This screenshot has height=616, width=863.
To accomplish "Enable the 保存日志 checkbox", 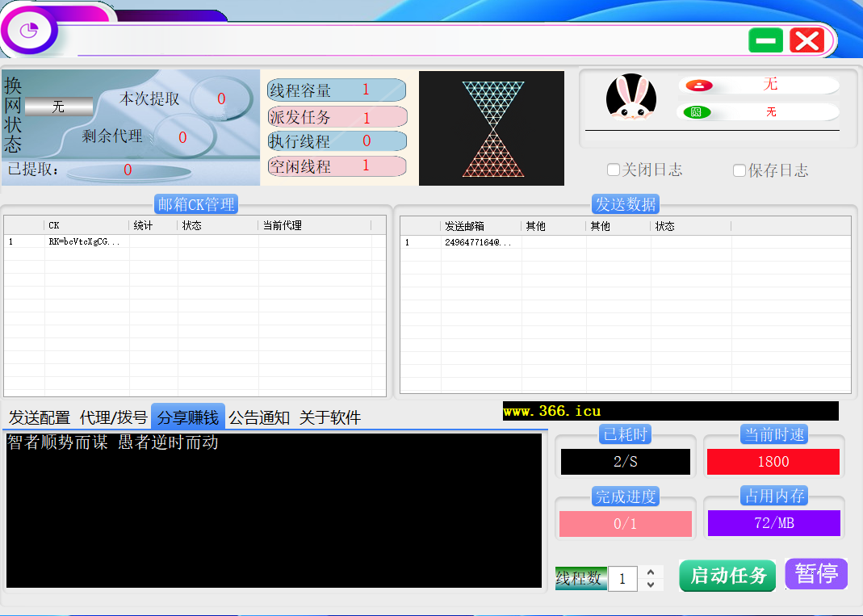I will pyautogui.click(x=739, y=170).
